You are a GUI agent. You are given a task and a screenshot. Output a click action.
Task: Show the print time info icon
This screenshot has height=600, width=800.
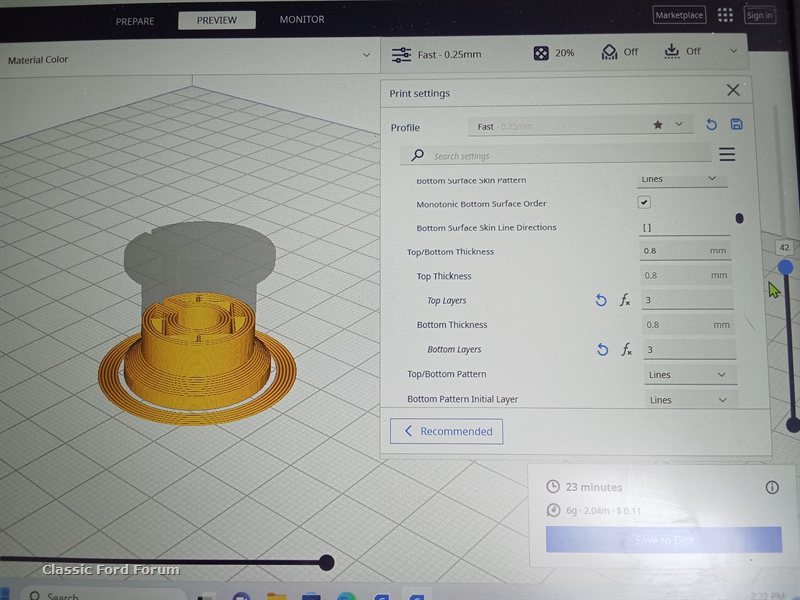(x=772, y=487)
